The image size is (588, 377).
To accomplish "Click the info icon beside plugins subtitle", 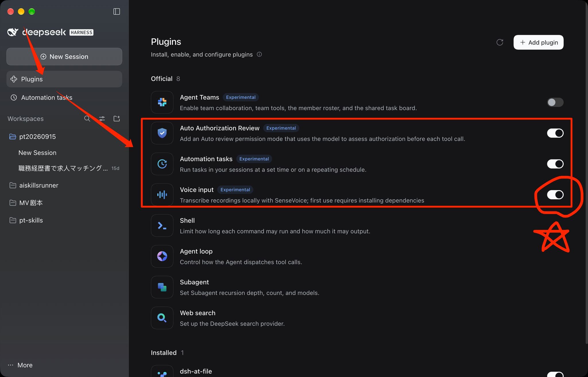I will (x=259, y=54).
